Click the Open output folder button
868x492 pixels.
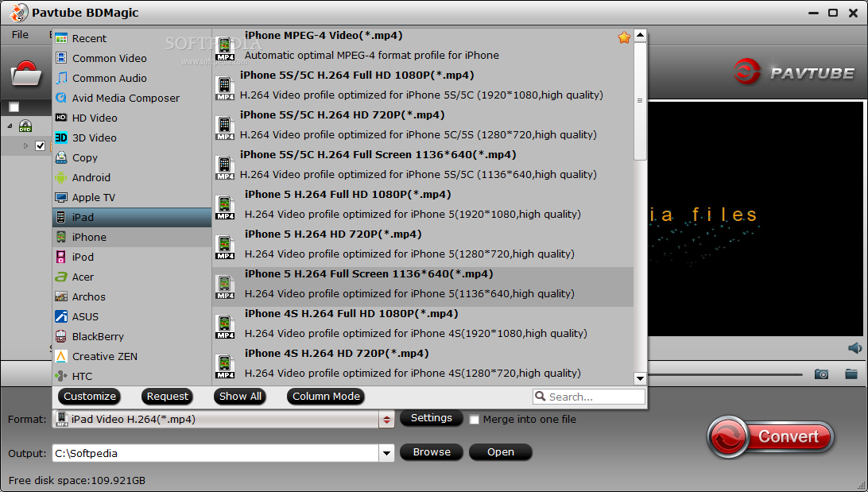tap(501, 452)
